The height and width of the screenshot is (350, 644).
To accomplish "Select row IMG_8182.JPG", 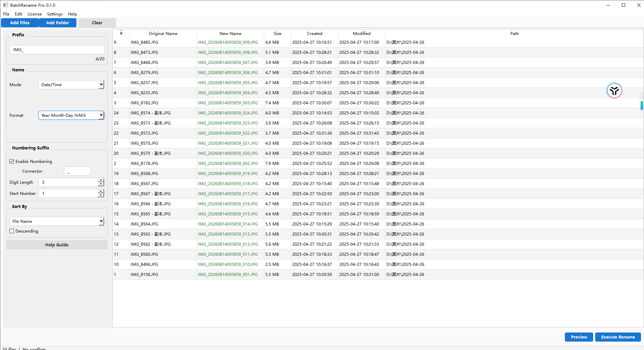I will 378,103.
